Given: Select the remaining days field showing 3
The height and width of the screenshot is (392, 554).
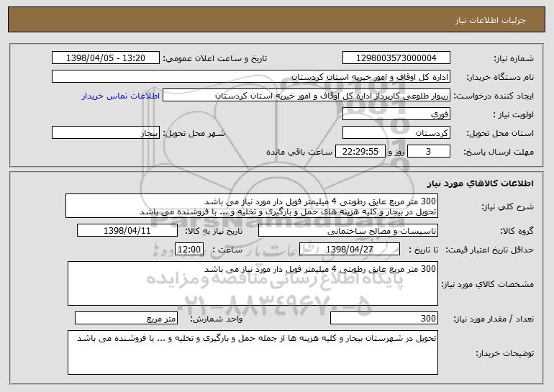Looking at the screenshot, I should click(429, 151).
